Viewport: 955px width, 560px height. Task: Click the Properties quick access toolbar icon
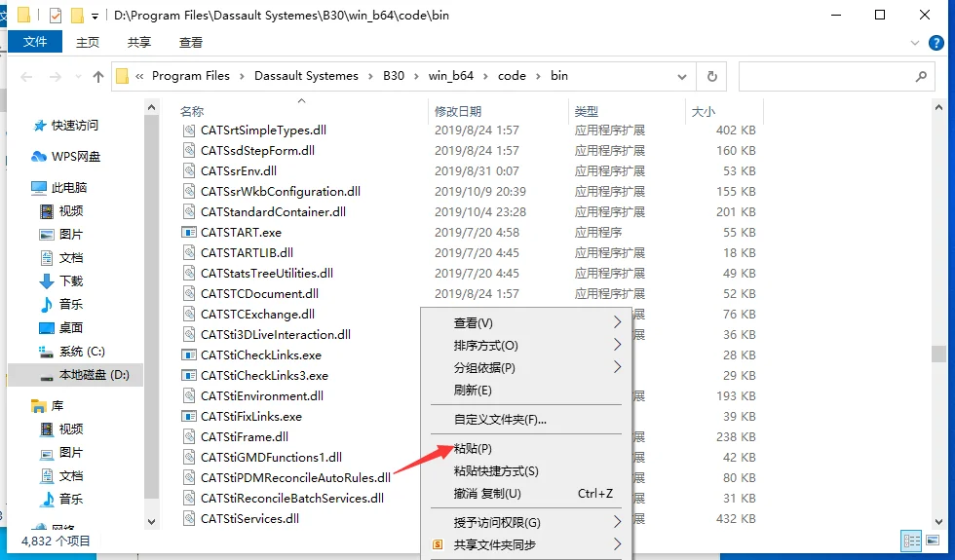point(55,16)
